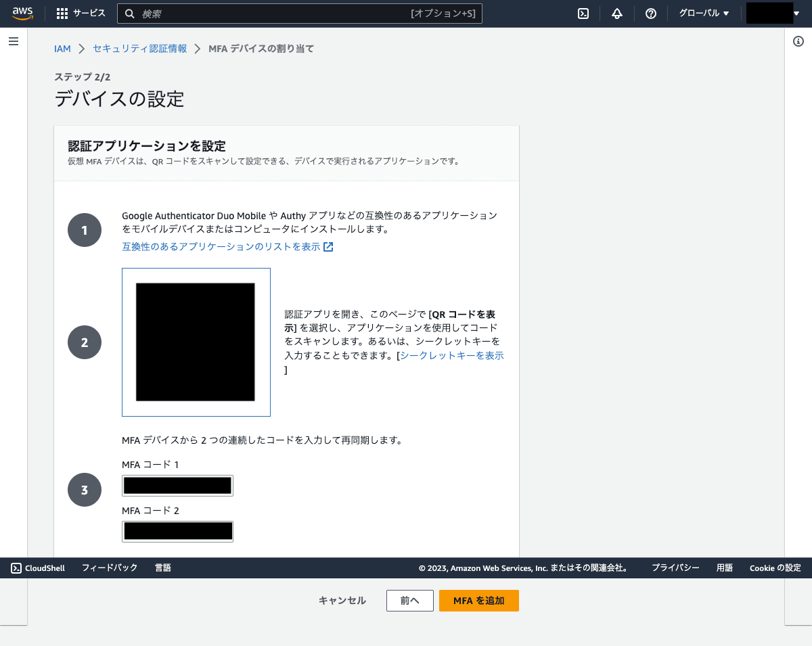812x646 pixels.
Task: Open the services grid menu
Action: pyautogui.click(x=62, y=14)
